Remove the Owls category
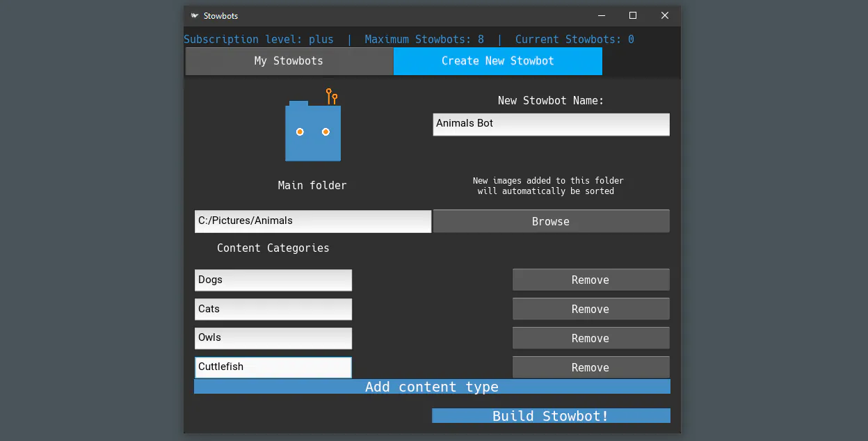The height and width of the screenshot is (441, 868). click(590, 338)
